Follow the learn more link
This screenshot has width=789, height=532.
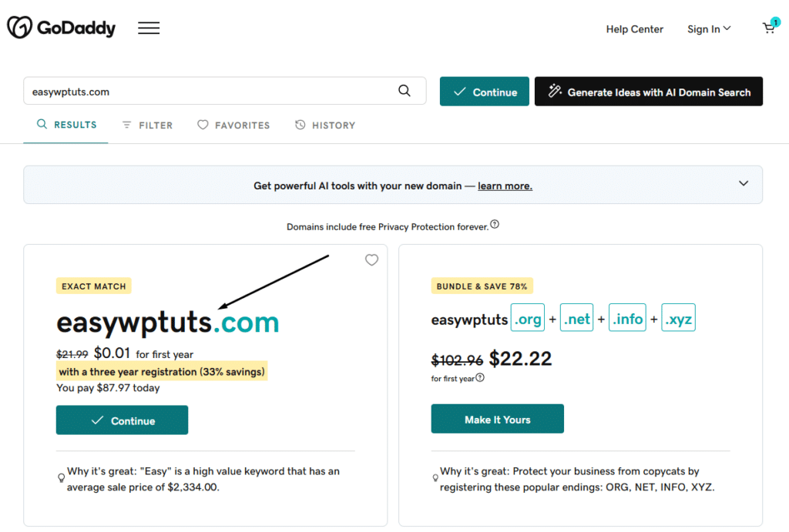[505, 186]
